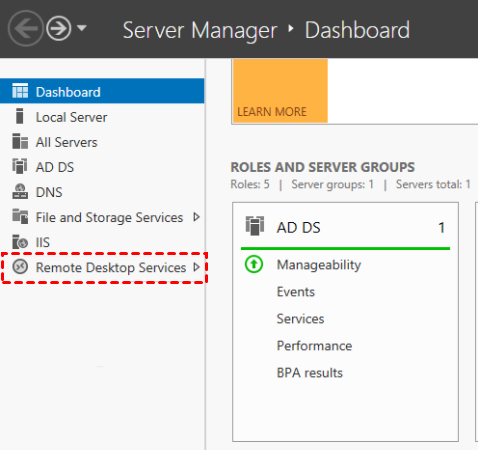Click the Dashboard grid icon in sidebar
The width and height of the screenshot is (478, 450).
click(20, 91)
